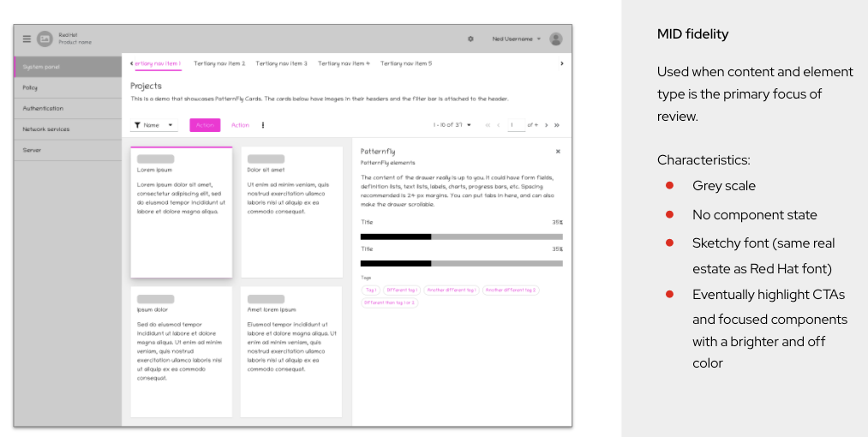This screenshot has height=437, width=868.
Task: Click the Patternfly drawer title
Action: point(378,151)
